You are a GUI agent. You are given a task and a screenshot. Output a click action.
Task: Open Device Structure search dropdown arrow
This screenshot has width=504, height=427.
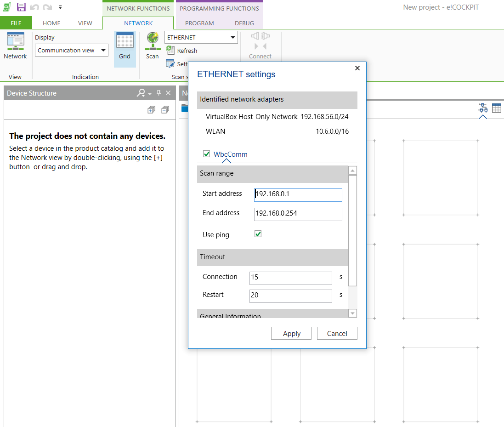point(150,94)
